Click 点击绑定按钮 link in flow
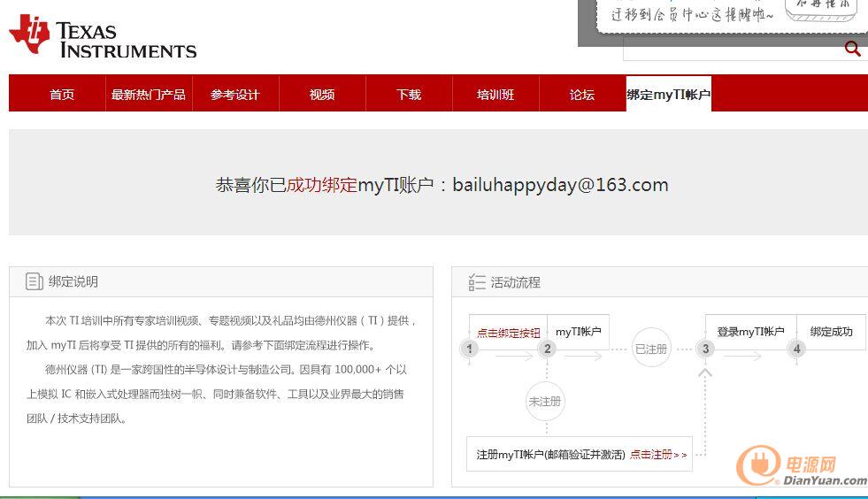The height and width of the screenshot is (499, 868). [508, 333]
